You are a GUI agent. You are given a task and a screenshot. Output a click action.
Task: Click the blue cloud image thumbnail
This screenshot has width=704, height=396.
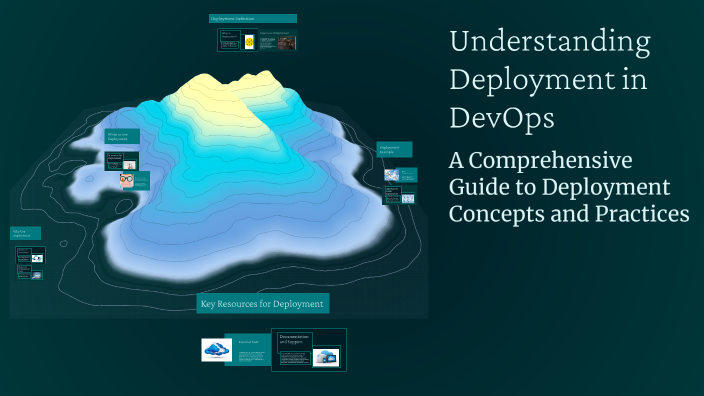tap(217, 350)
